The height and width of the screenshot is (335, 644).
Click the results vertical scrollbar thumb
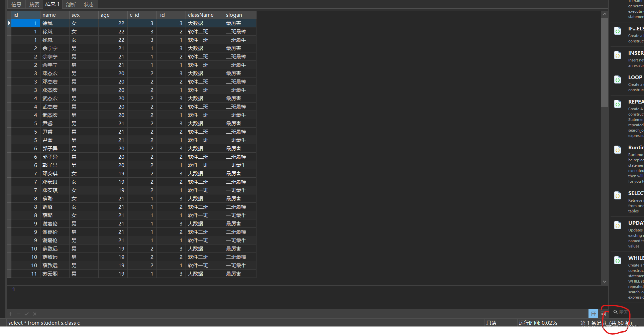[x=605, y=62]
